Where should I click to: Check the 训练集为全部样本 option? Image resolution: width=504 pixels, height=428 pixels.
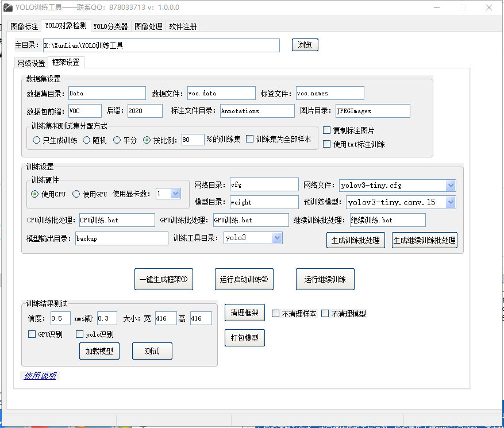249,139
